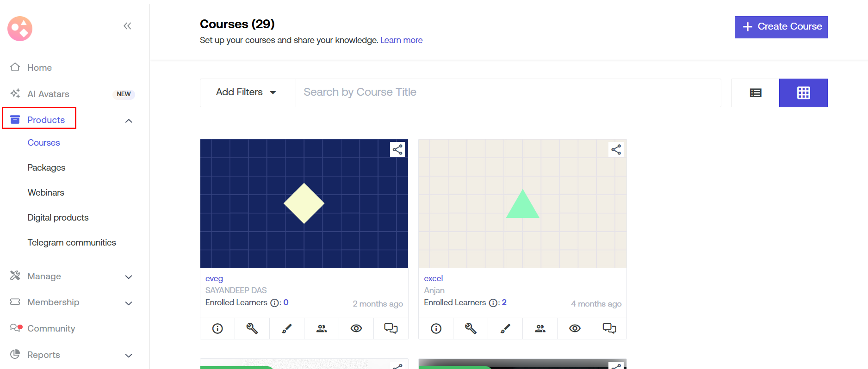868x369 pixels.
Task: Go to Webinars in the sidebar
Action: [46, 192]
